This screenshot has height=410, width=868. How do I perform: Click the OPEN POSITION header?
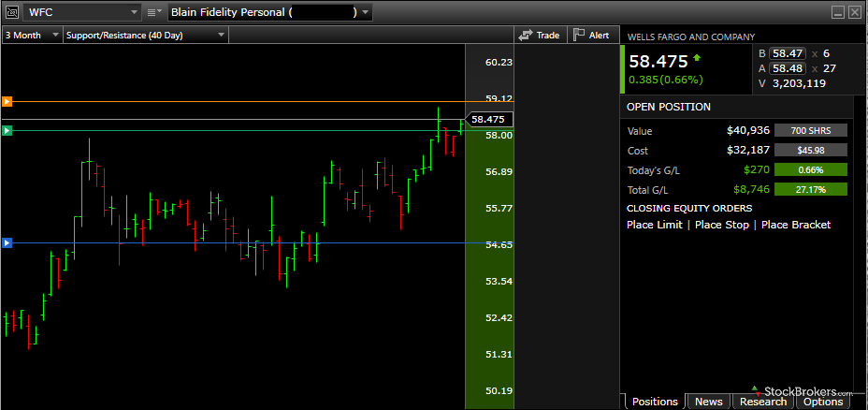pyautogui.click(x=668, y=107)
